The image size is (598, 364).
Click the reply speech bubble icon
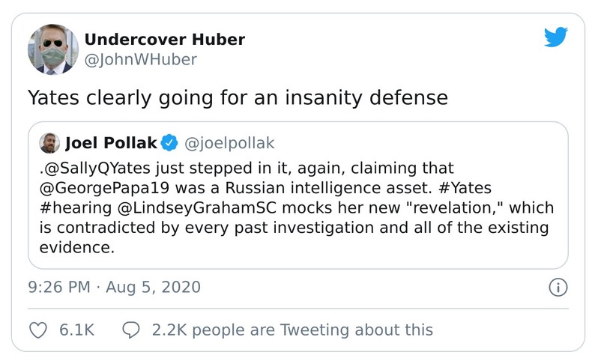[x=130, y=330]
